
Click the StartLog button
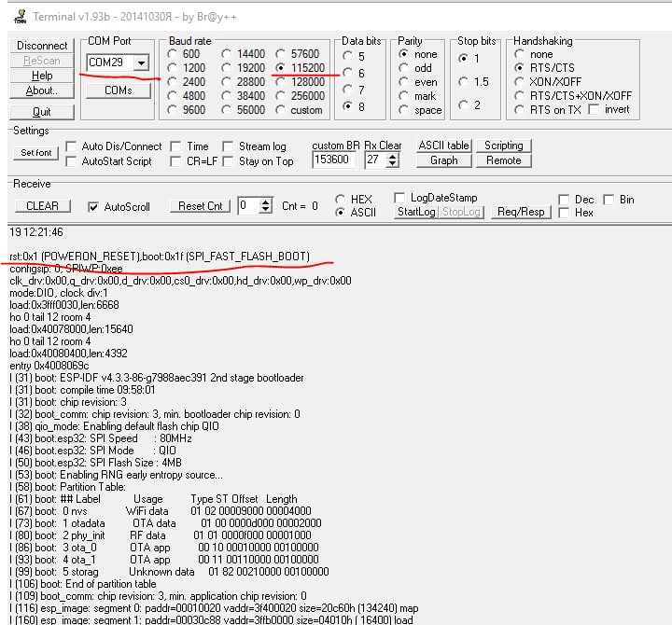pos(416,212)
